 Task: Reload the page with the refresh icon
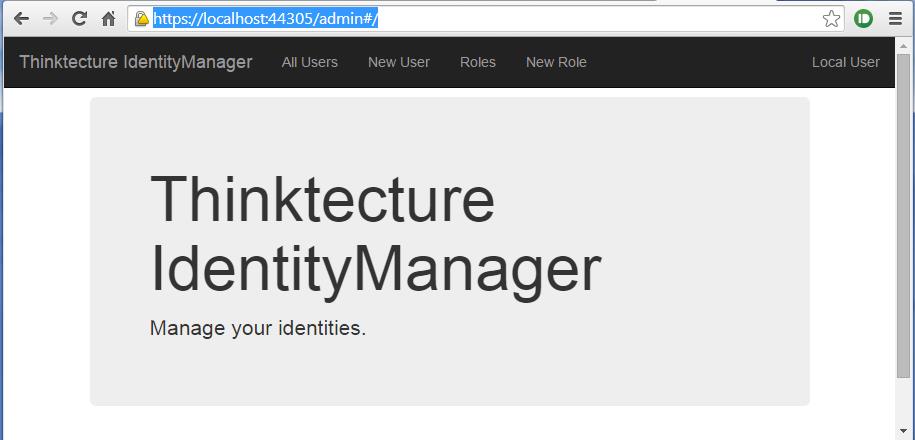tap(79, 19)
